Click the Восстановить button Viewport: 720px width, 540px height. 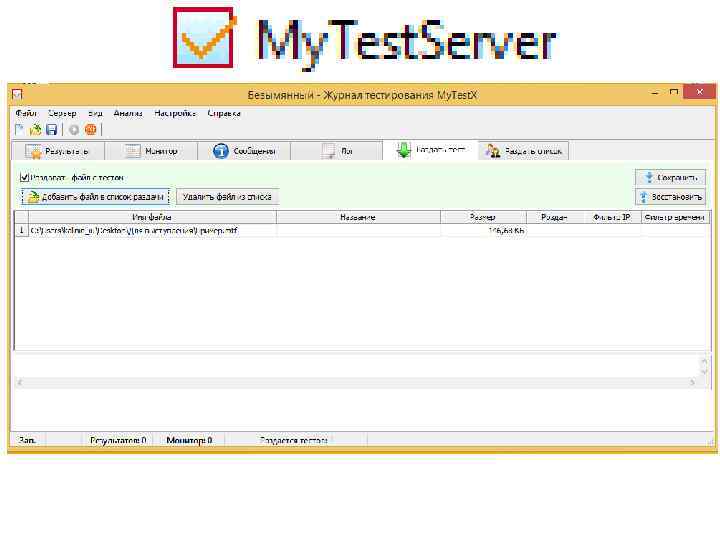670,197
